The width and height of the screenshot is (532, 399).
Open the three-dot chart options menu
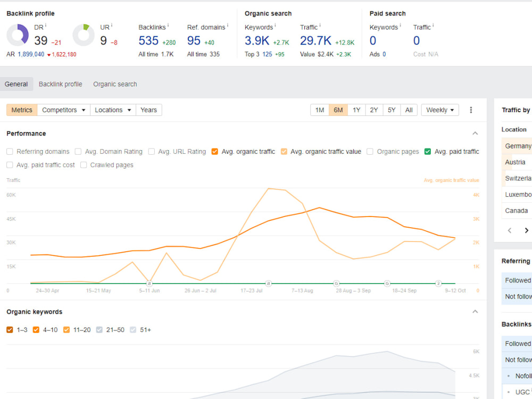click(471, 110)
